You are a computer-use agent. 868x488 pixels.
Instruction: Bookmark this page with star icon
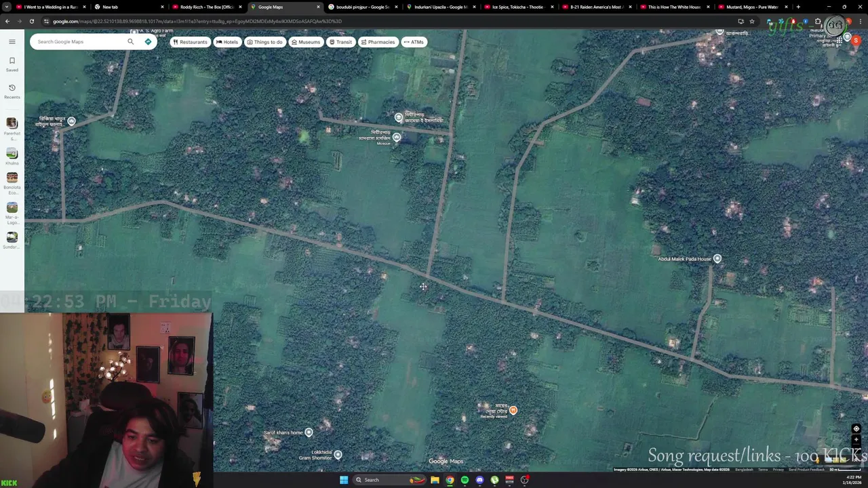(752, 21)
